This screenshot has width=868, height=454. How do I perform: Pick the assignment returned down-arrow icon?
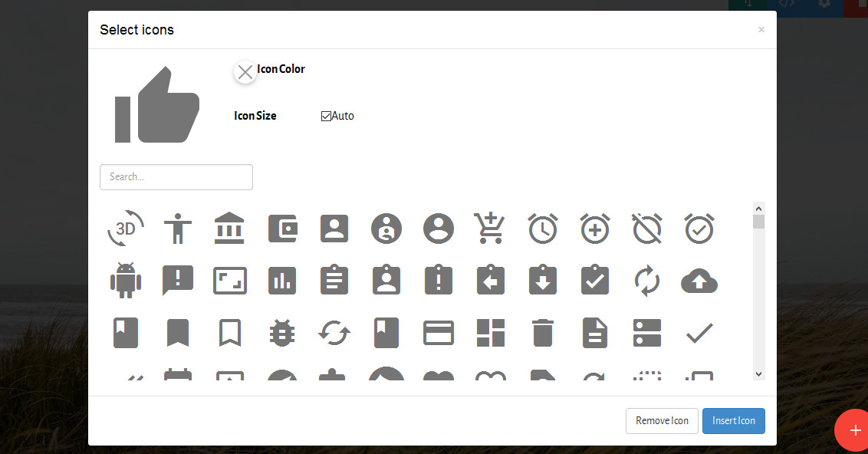click(543, 280)
